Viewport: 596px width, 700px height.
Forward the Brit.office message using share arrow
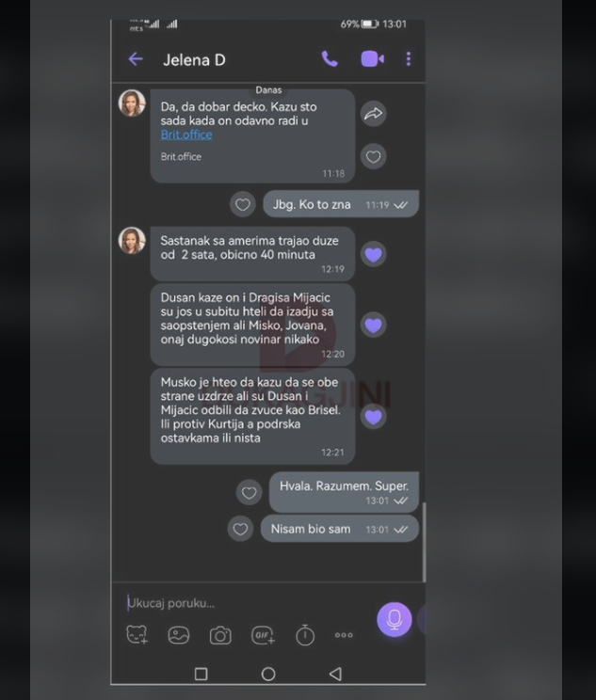coord(374,114)
